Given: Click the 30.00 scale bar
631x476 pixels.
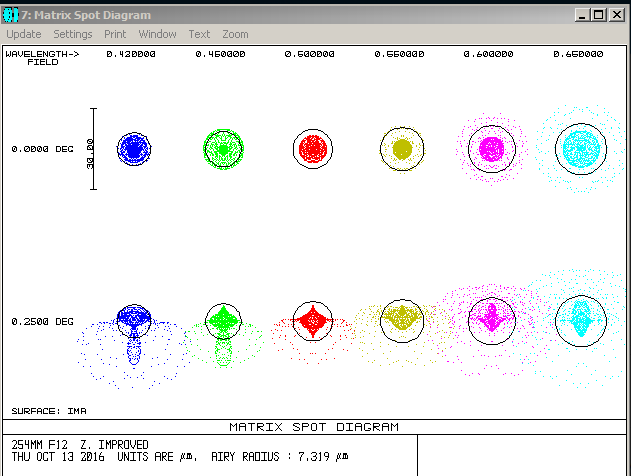Looking at the screenshot, I should pyautogui.click(x=93, y=149).
